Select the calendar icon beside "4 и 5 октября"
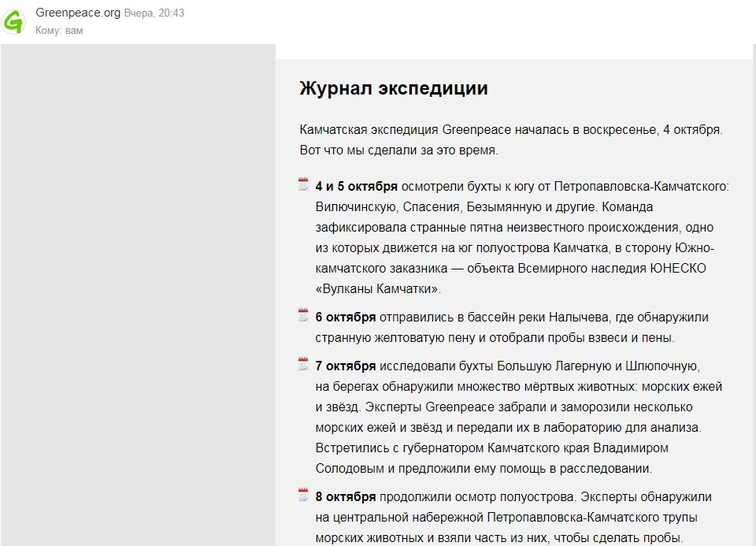756x546 pixels. pos(303,184)
